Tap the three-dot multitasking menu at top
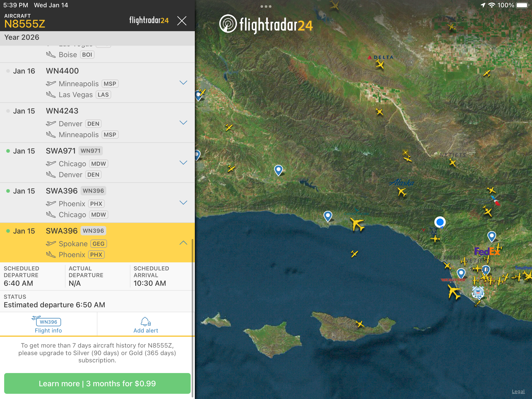 (x=266, y=6)
